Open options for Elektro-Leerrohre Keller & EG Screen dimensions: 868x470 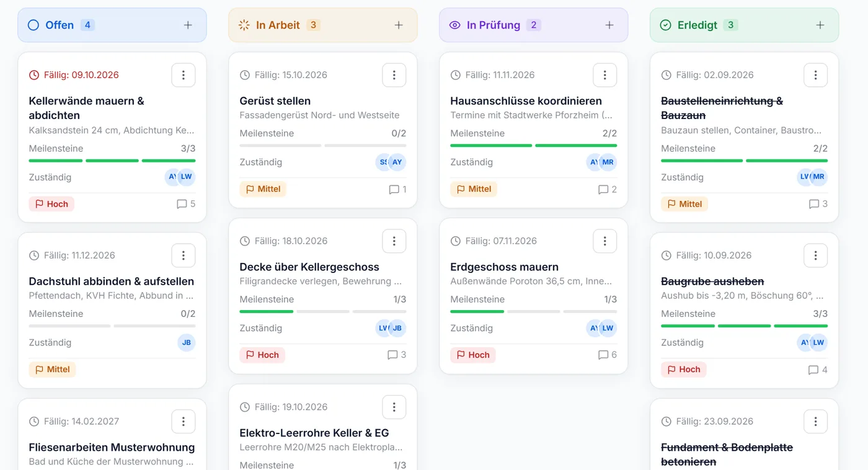(x=394, y=407)
